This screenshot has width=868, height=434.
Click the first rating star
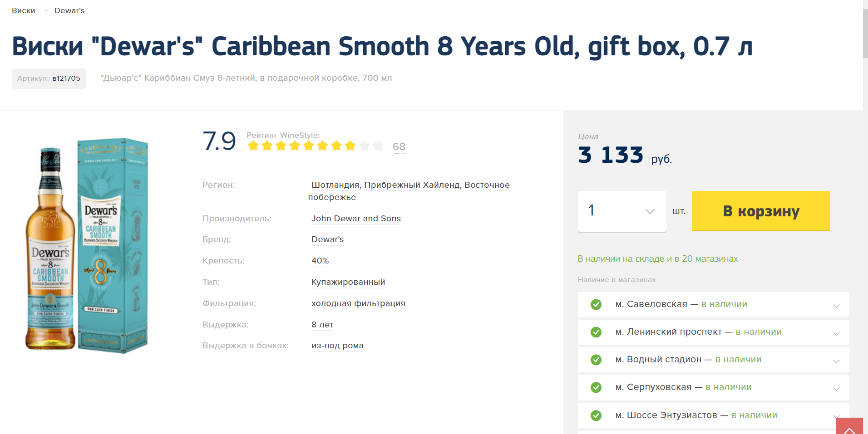coord(253,146)
